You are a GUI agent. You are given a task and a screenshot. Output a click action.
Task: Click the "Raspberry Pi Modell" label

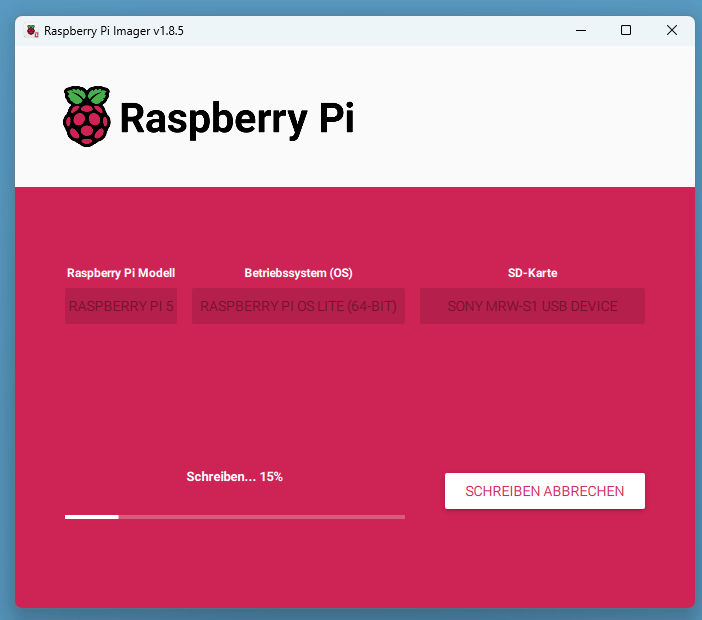tap(121, 273)
